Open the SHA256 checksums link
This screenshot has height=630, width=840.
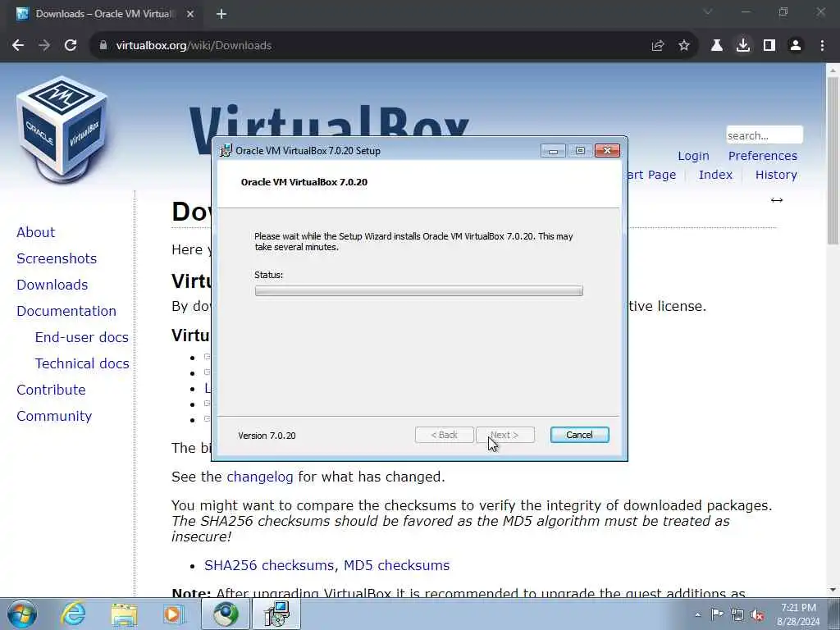(x=269, y=565)
